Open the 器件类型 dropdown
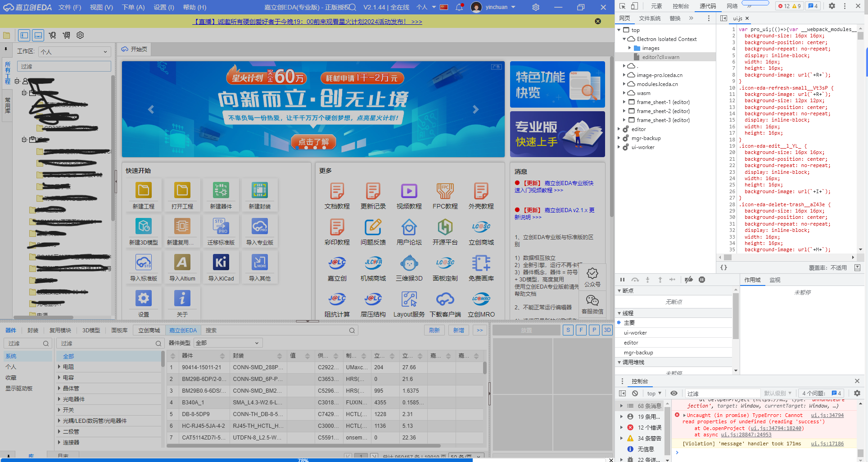 click(x=228, y=343)
